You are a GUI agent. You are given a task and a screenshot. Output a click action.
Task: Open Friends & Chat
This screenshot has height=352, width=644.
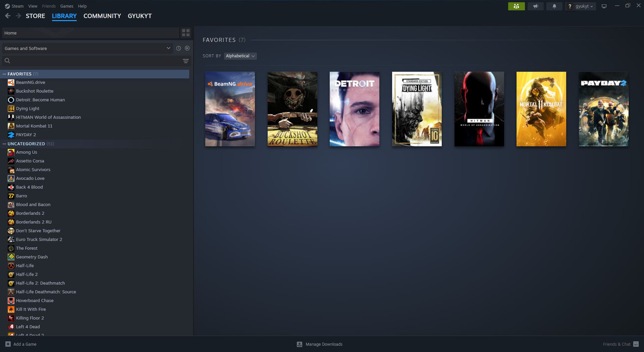621,344
